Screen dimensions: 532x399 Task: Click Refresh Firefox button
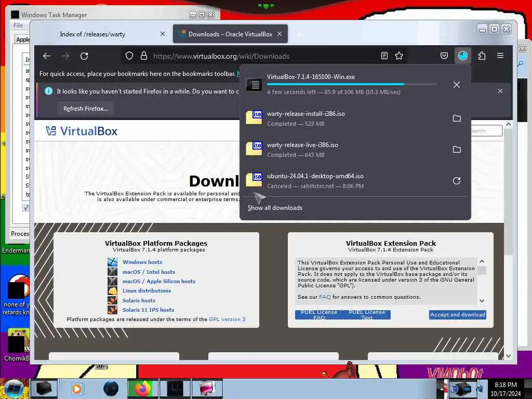pos(86,109)
